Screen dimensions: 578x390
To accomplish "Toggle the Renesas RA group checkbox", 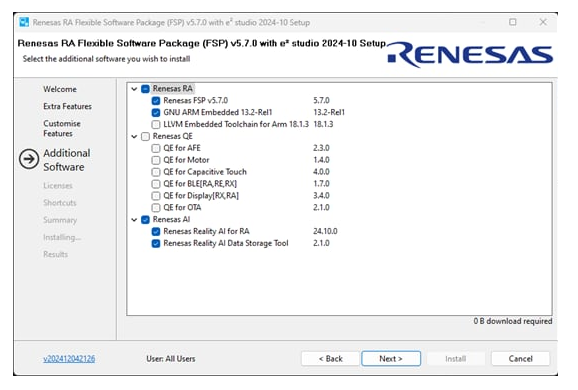I will click(x=145, y=89).
